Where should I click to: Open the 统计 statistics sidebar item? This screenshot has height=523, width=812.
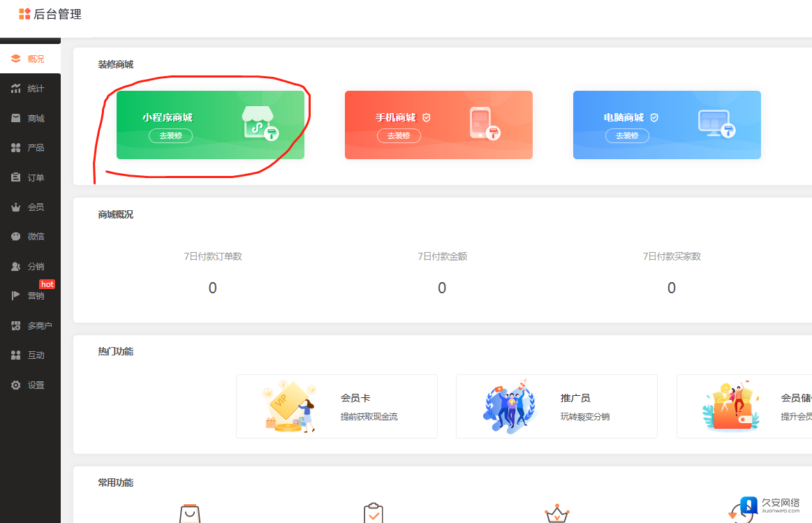[30, 89]
